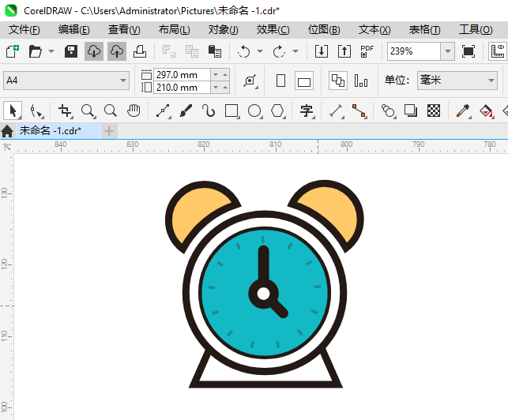Select the Rectangle tool
508x420 pixels.
click(232, 111)
